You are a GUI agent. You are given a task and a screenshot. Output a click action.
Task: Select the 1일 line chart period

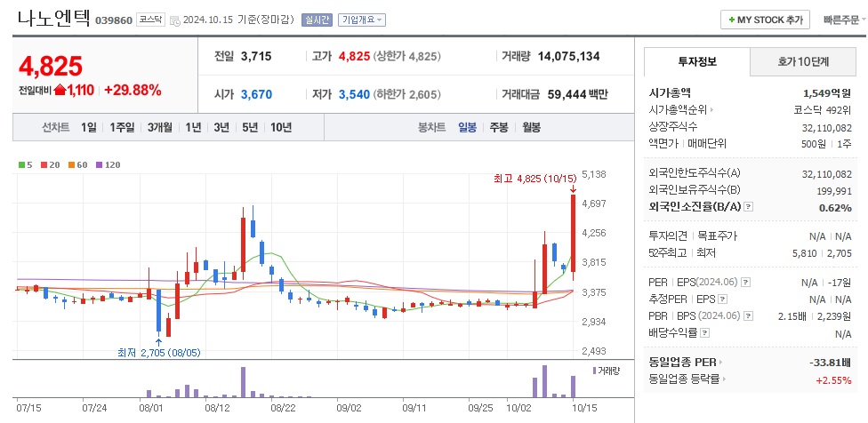click(89, 127)
